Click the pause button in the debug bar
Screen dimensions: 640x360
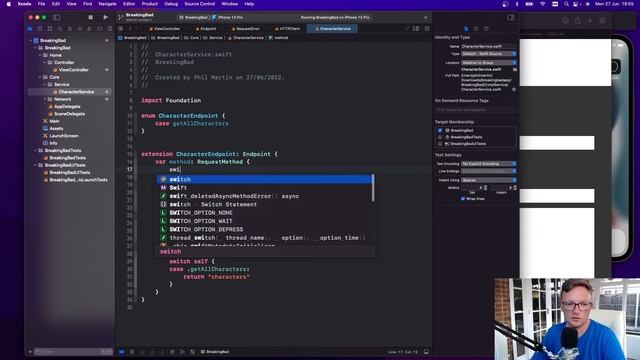pyautogui.click(x=132, y=351)
